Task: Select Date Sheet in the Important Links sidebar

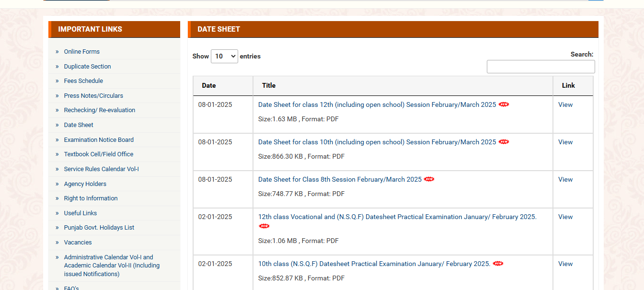Action: (x=78, y=125)
